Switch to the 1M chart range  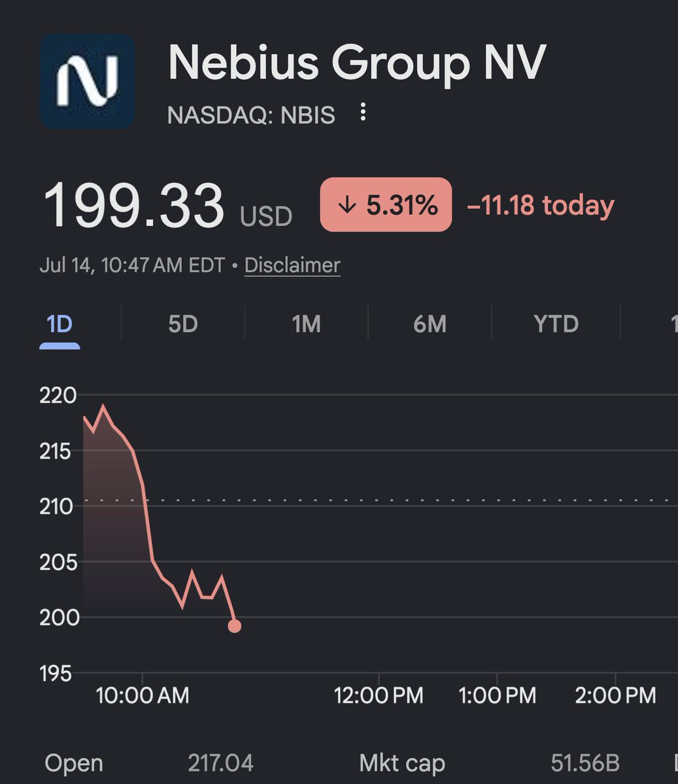pos(306,324)
